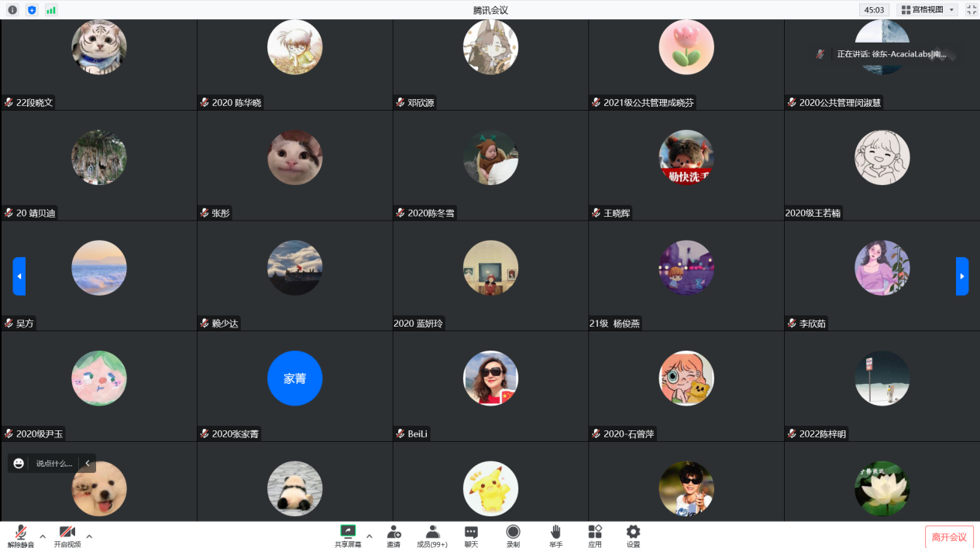980x548 pixels.
Task: Select participant tile 2020张家菁
Action: click(294, 385)
